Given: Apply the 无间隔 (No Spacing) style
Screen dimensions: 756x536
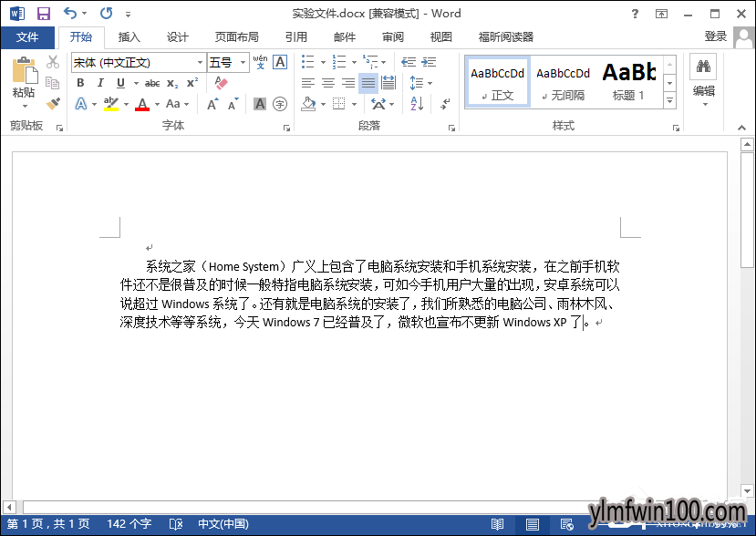Looking at the screenshot, I should coord(564,81).
